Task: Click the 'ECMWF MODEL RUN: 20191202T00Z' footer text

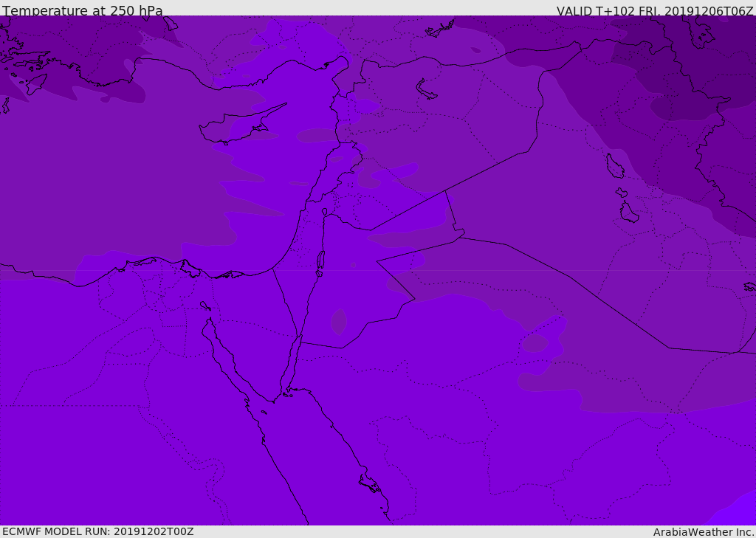Action: click(98, 531)
